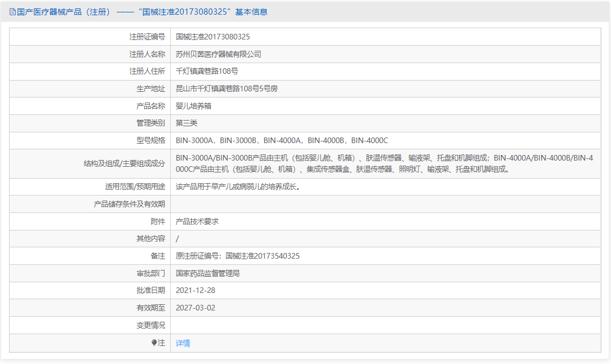Click the document icon beside the page title
The image size is (611, 364).
pos(12,12)
